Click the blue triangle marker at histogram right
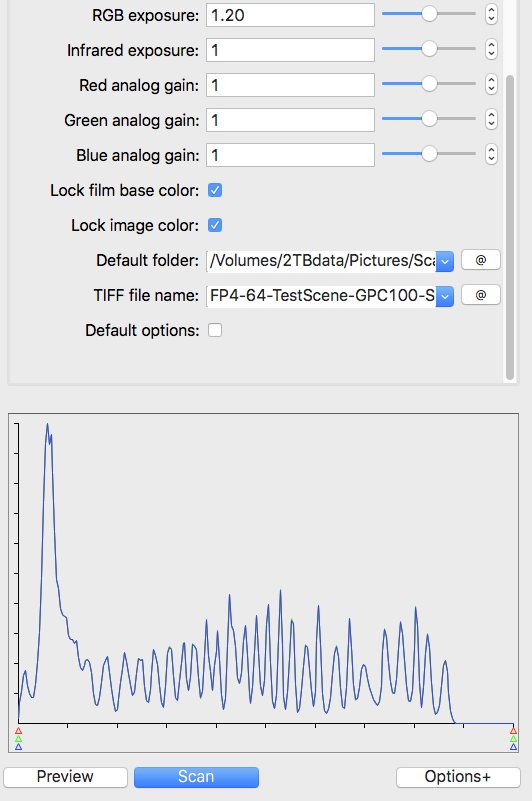This screenshot has height=801, width=532. click(513, 747)
